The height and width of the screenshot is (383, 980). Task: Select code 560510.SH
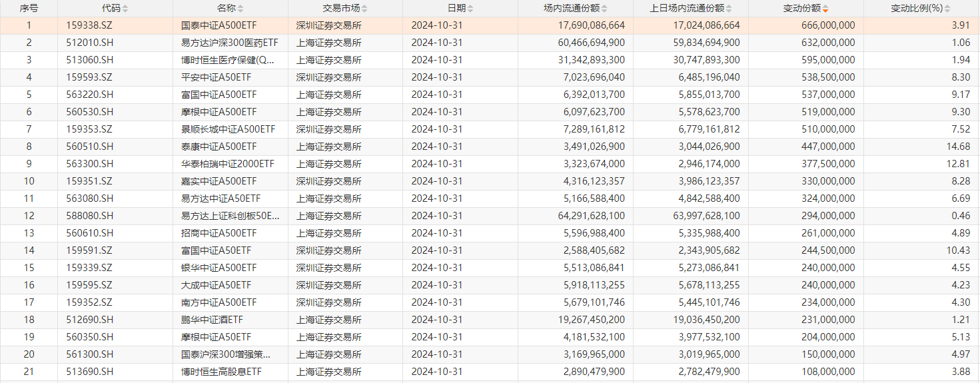pyautogui.click(x=89, y=147)
